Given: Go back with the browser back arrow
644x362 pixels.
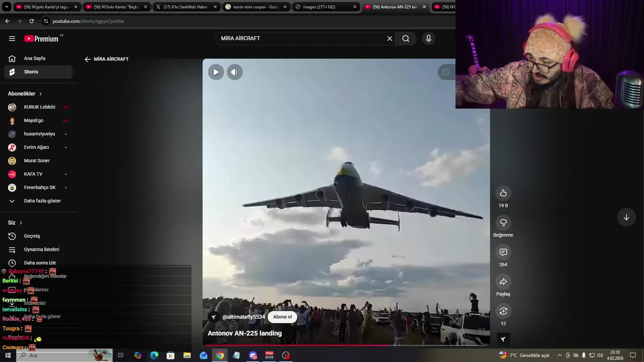Looking at the screenshot, I should 7,21.
